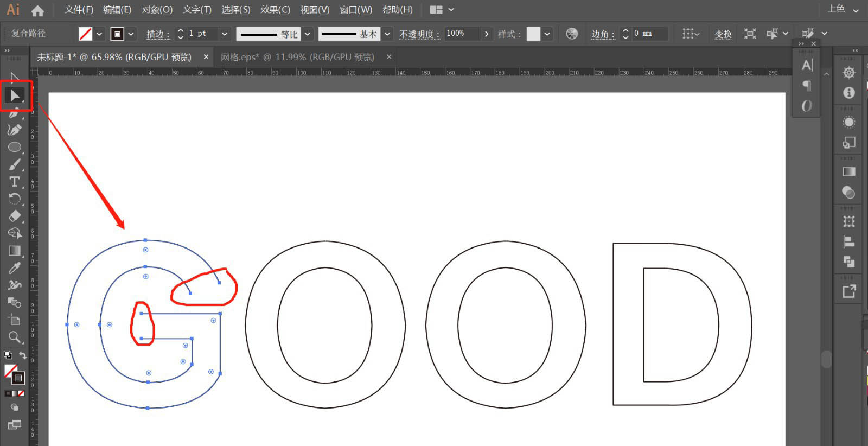This screenshot has width=868, height=446.
Task: Click the fill swatch in the control bar
Action: click(86, 34)
